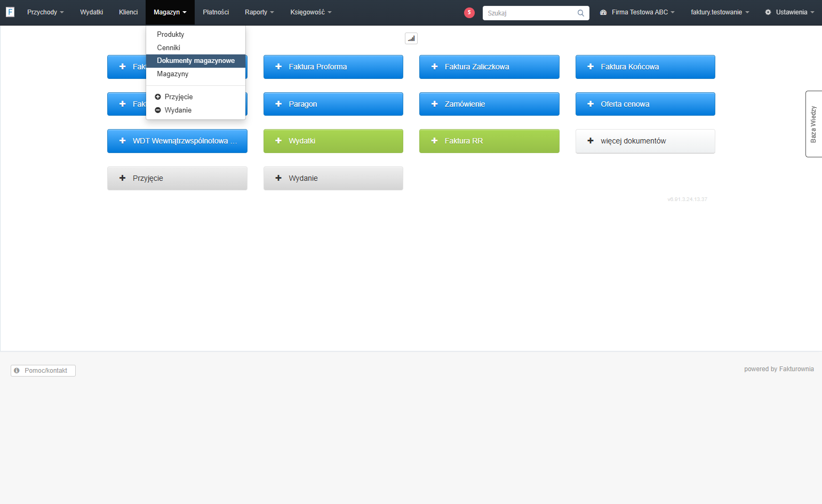The image size is (822, 504).
Task: Select Cenniki from Magazyn menu
Action: (x=196, y=47)
